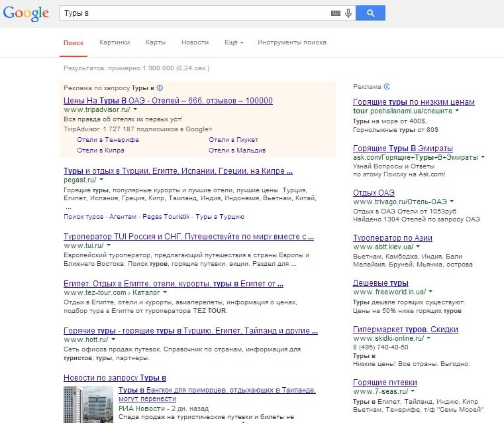Expand arrow next to tour.poehalisnami.ua
The height and width of the screenshot is (423, 504).
tap(457, 111)
